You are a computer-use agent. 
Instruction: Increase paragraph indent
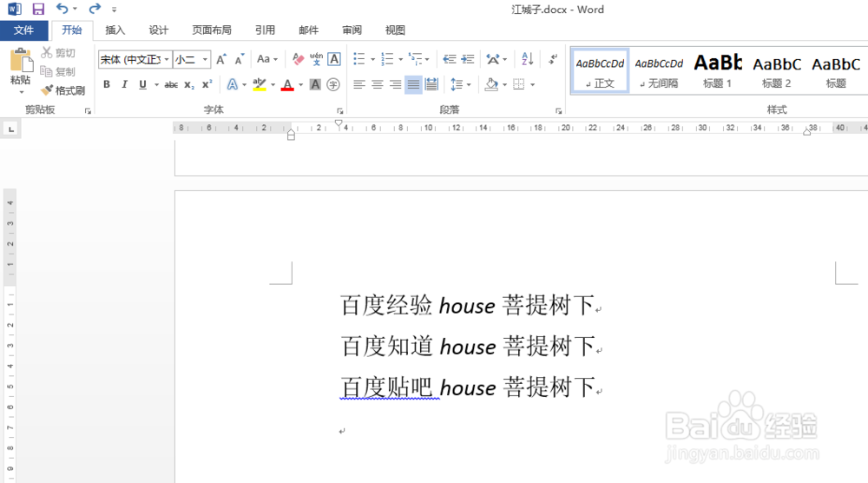coord(469,59)
